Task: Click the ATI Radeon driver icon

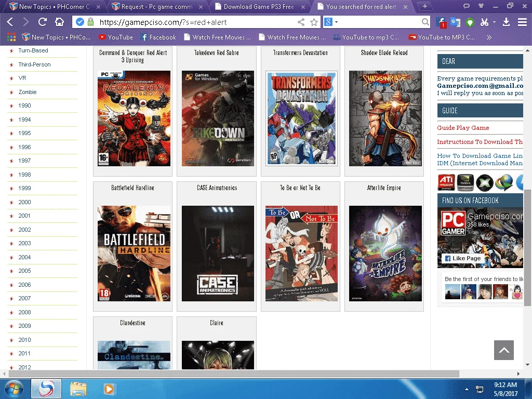Action: pos(446,182)
